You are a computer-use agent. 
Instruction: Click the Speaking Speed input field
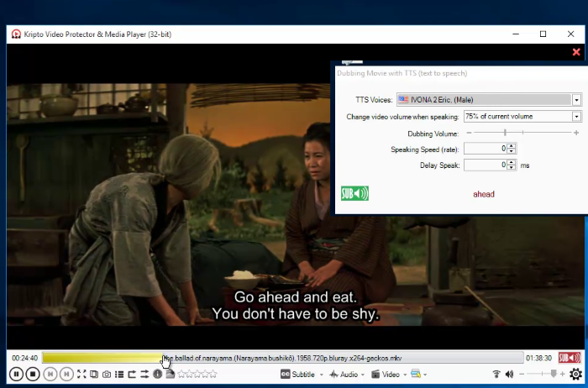coord(486,149)
